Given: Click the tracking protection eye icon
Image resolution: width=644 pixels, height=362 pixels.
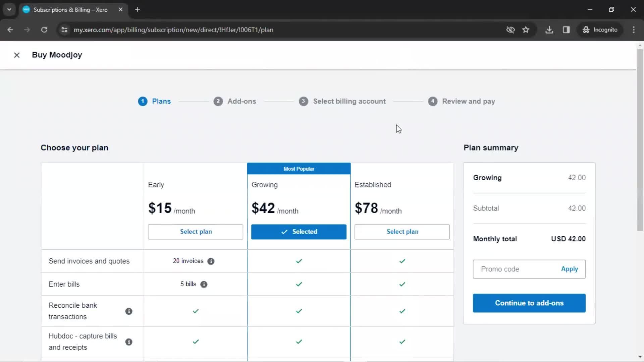Looking at the screenshot, I should point(510,29).
